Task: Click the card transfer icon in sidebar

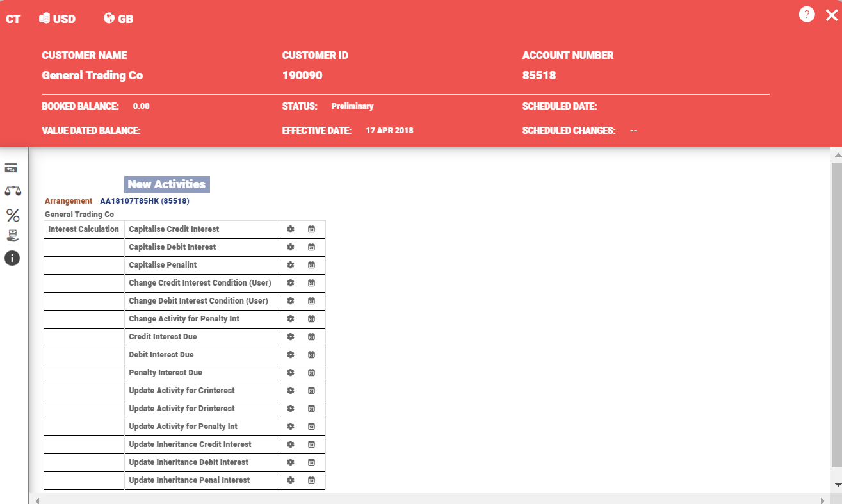Action: pos(11,168)
